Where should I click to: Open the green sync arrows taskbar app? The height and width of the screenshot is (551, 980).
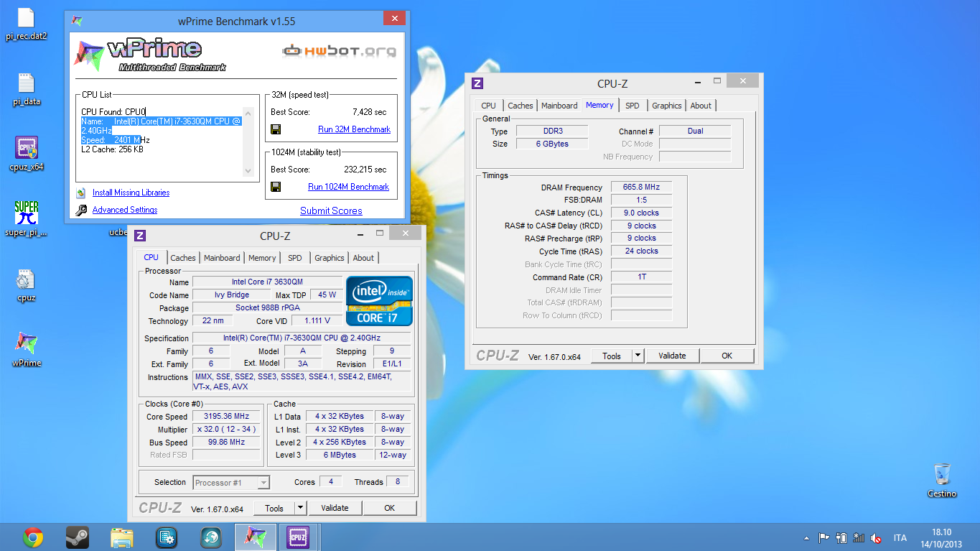click(x=211, y=537)
